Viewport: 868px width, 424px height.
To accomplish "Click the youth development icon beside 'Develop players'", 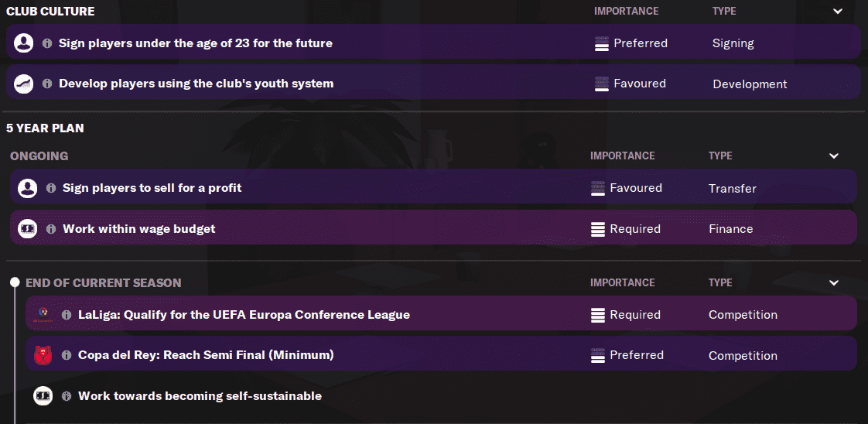I will [24, 84].
